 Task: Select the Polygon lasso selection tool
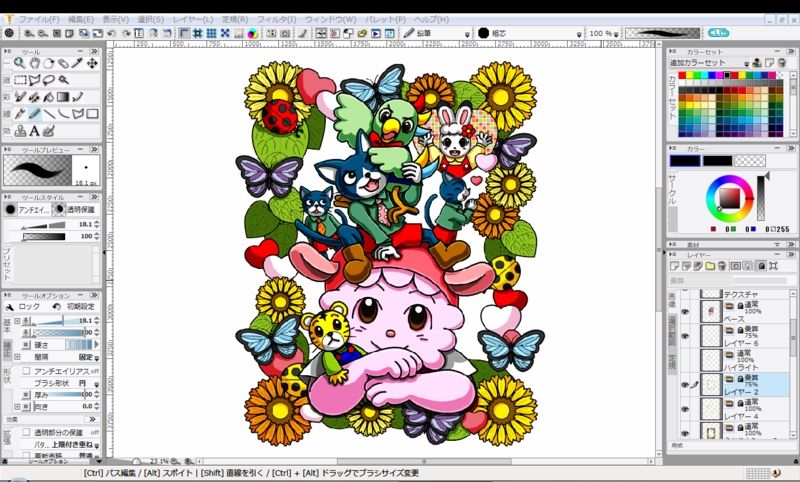click(x=34, y=80)
